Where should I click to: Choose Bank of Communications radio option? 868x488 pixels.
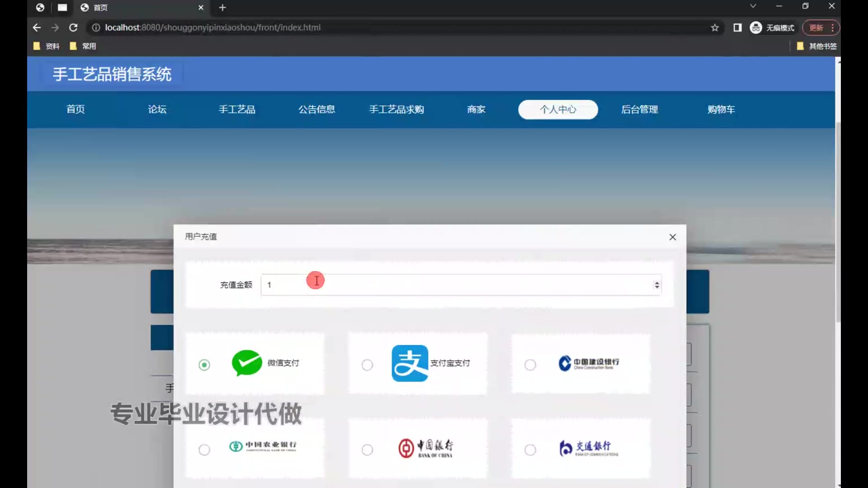[530, 450]
